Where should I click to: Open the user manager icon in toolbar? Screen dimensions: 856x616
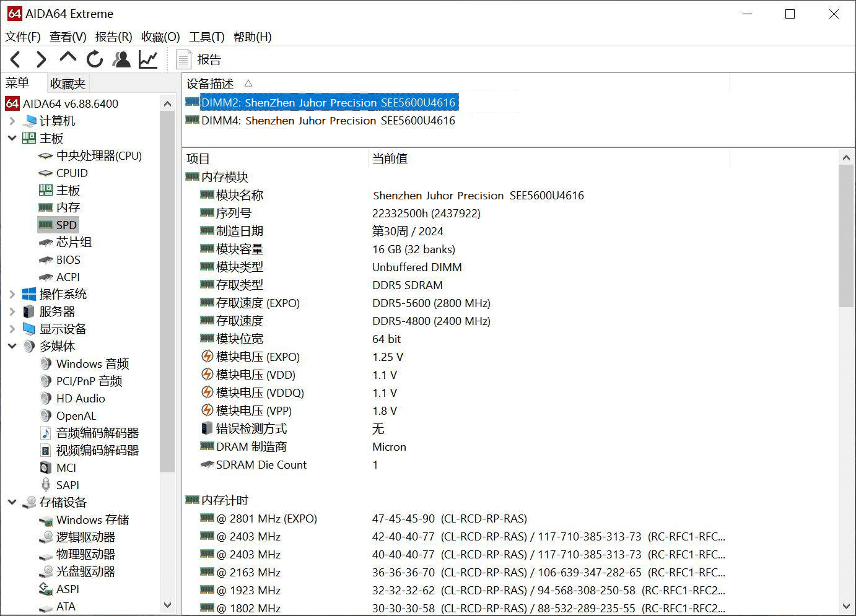121,59
